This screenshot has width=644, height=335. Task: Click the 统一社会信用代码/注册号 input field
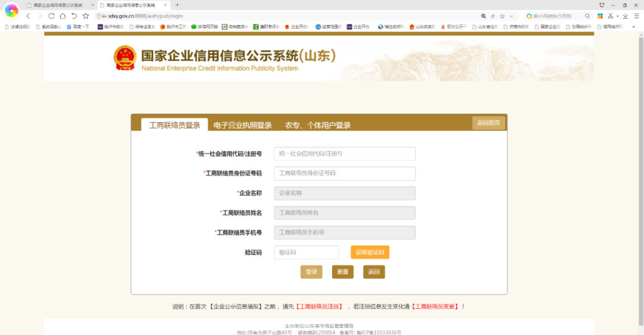point(345,154)
